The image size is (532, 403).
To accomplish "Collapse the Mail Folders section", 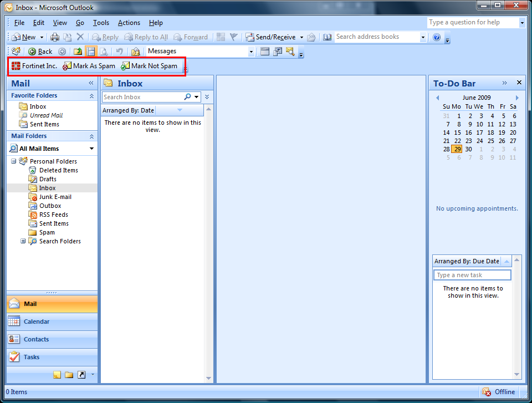I will pos(91,136).
